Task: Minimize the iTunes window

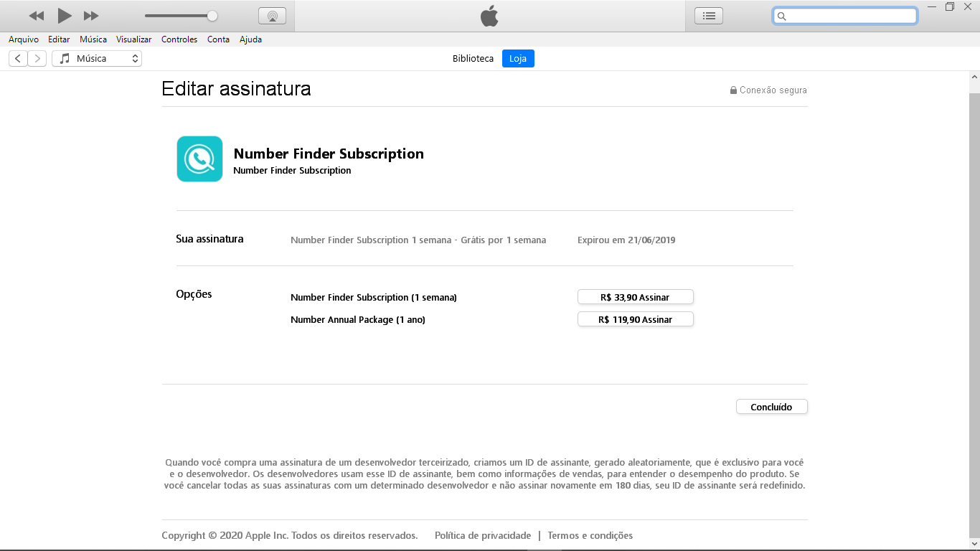Action: pyautogui.click(x=931, y=6)
